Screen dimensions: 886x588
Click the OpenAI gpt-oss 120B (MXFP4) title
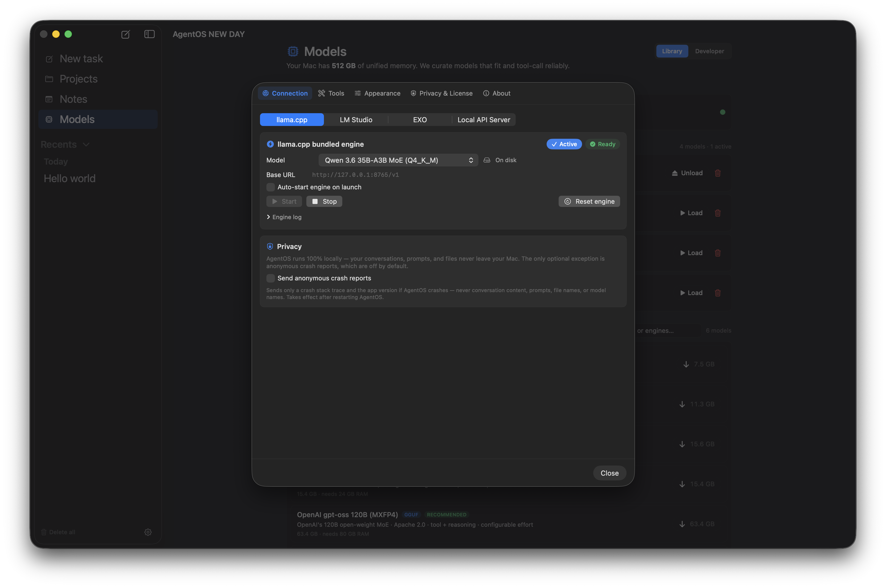click(347, 514)
